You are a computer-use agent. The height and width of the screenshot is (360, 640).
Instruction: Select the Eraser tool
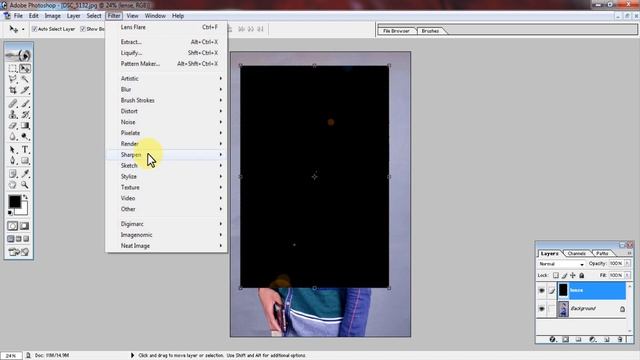click(x=13, y=126)
